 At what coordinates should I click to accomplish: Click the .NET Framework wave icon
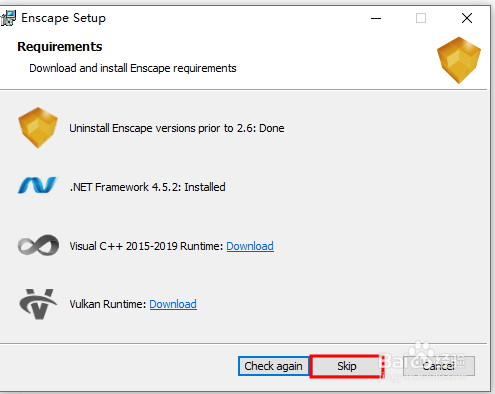37,185
